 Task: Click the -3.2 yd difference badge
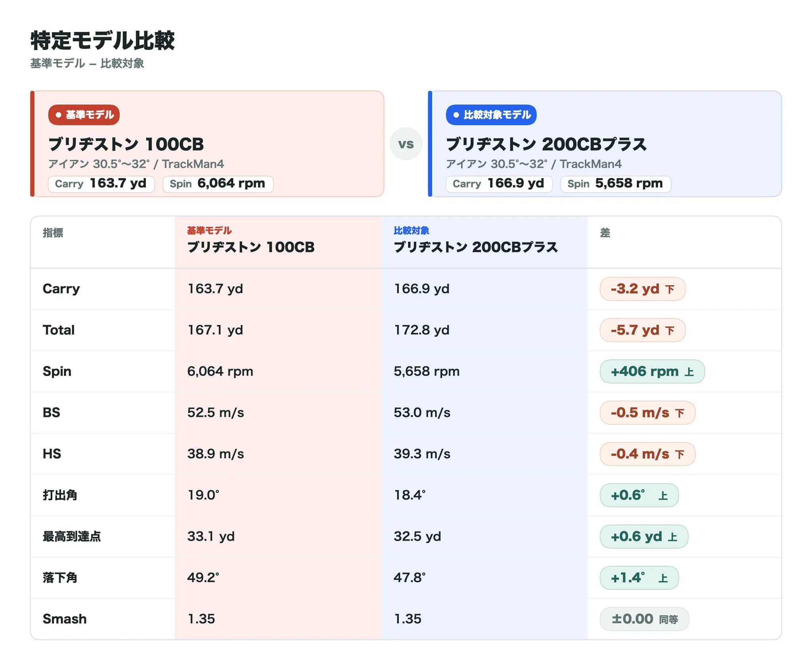click(x=642, y=289)
